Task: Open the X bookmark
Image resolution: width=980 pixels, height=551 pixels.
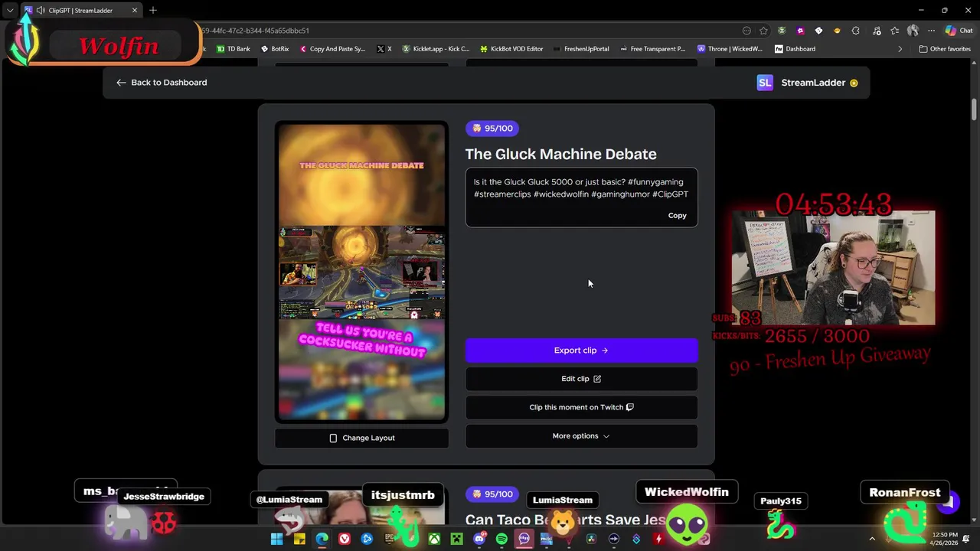Action: (384, 49)
